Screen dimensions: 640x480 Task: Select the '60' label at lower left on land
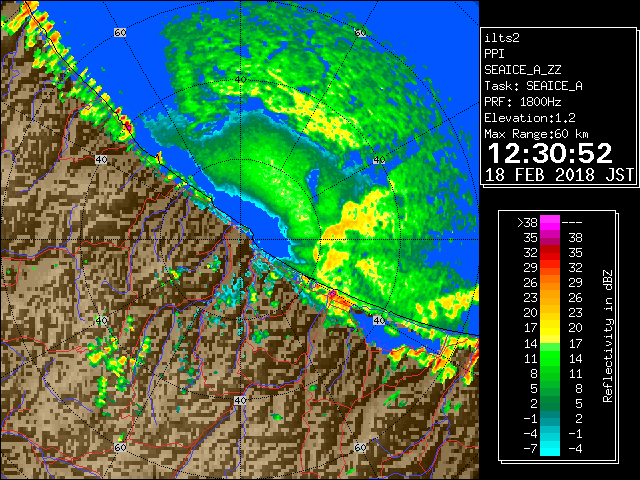(120, 447)
